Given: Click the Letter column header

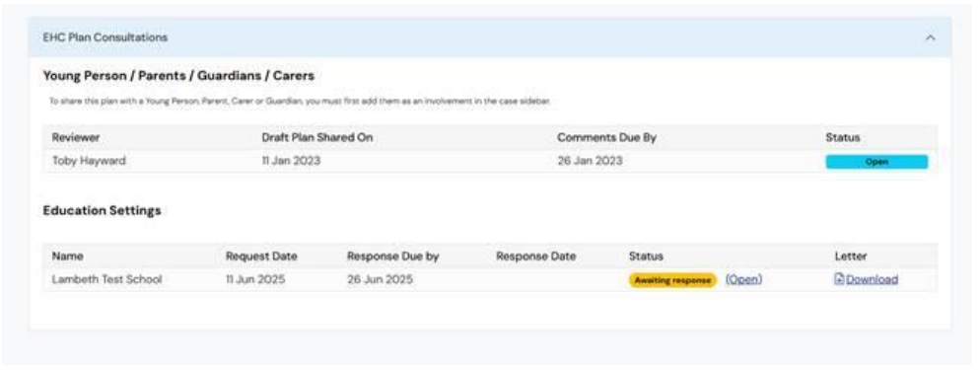Looking at the screenshot, I should click(851, 257).
